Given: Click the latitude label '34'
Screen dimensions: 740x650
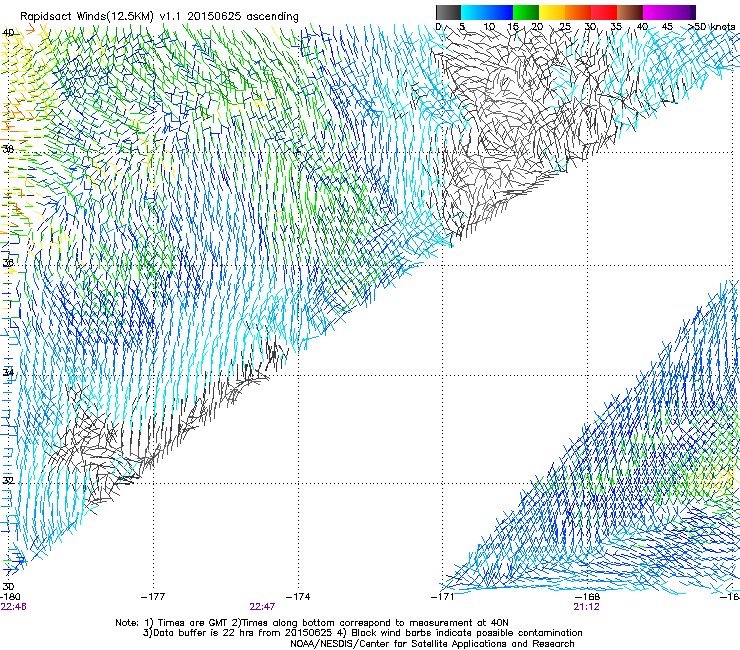Looking at the screenshot, I should pyautogui.click(x=8, y=372).
